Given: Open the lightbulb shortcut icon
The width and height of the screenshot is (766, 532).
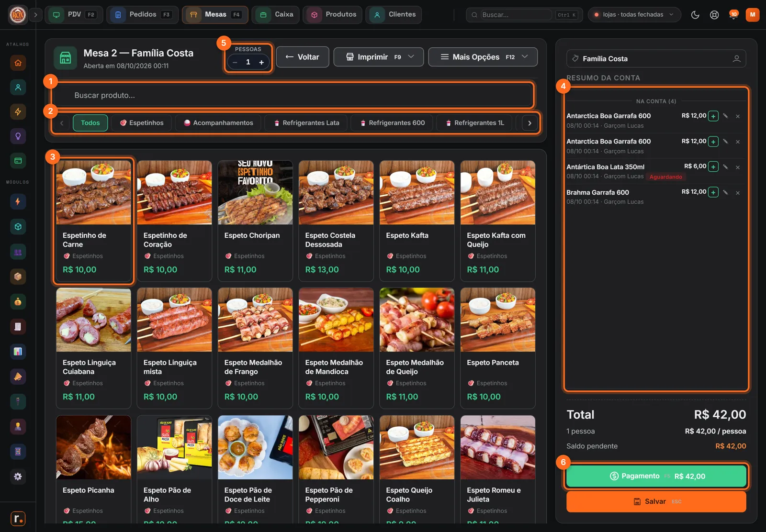Looking at the screenshot, I should 18,136.
